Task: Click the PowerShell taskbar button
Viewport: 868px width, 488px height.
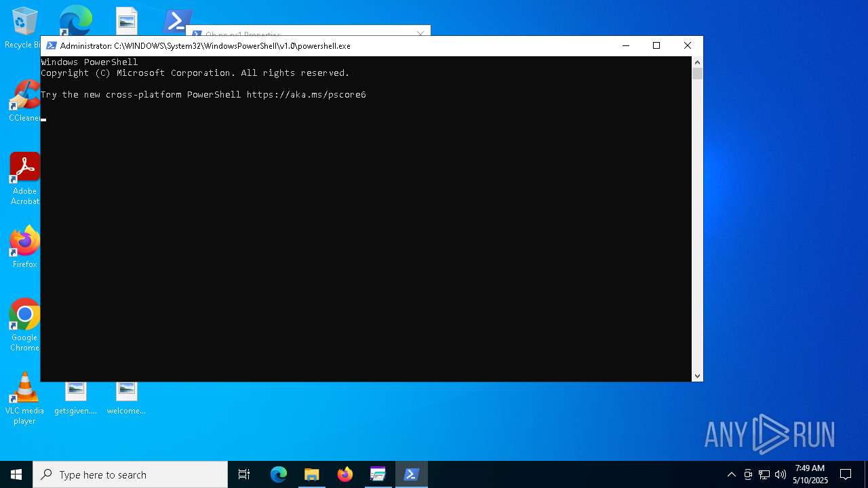Action: click(411, 474)
